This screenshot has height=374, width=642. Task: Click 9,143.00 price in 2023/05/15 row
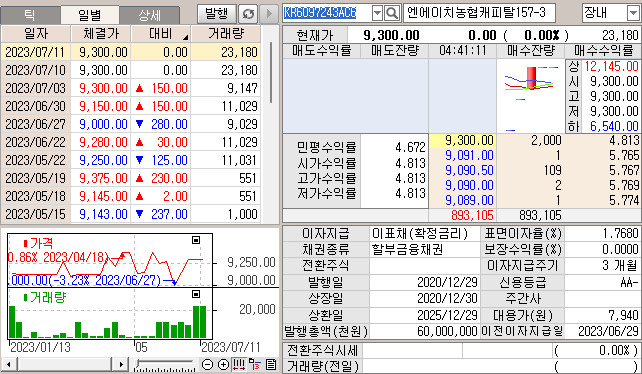pos(103,214)
